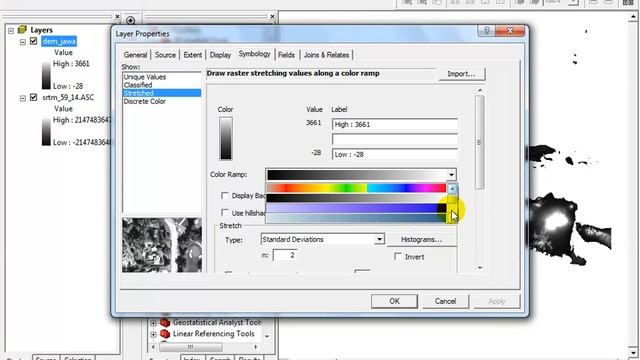Click the aerial photo preview thumbnail
Screen dimensions: 640x360
tap(162, 245)
